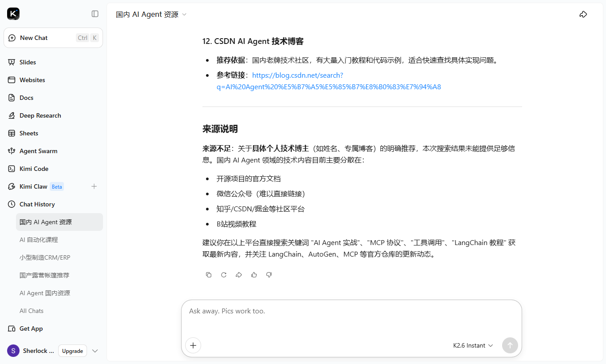Click the Chat History clock icon
This screenshot has width=606, height=364.
(x=12, y=204)
